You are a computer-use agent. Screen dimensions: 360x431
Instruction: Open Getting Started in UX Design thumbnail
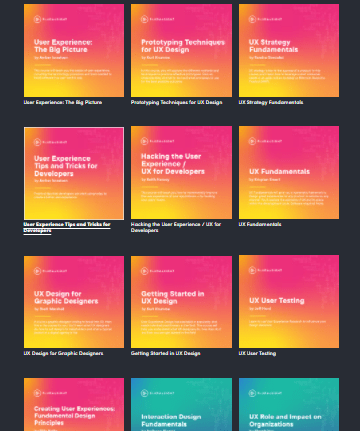point(181,302)
